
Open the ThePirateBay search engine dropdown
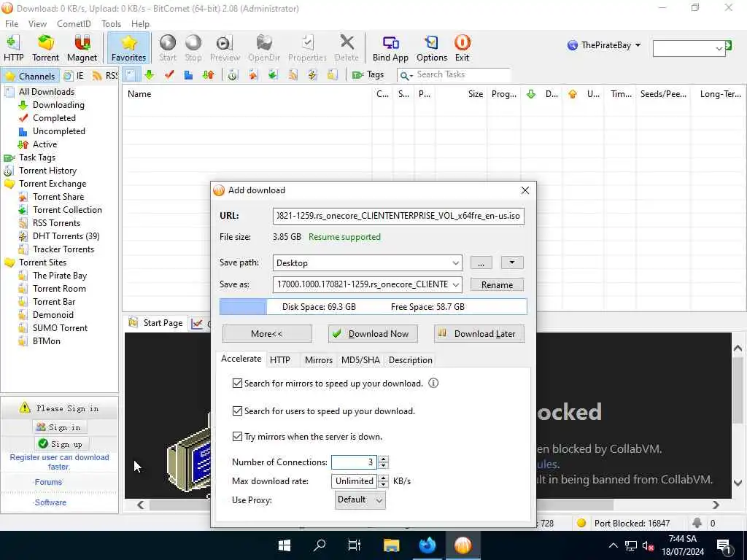coord(638,45)
